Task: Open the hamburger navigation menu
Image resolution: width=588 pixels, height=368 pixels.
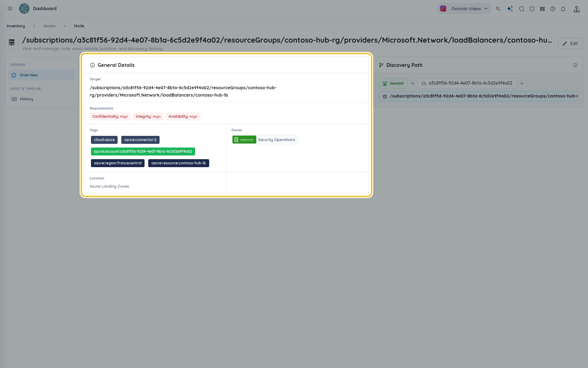Action: (x=10, y=9)
